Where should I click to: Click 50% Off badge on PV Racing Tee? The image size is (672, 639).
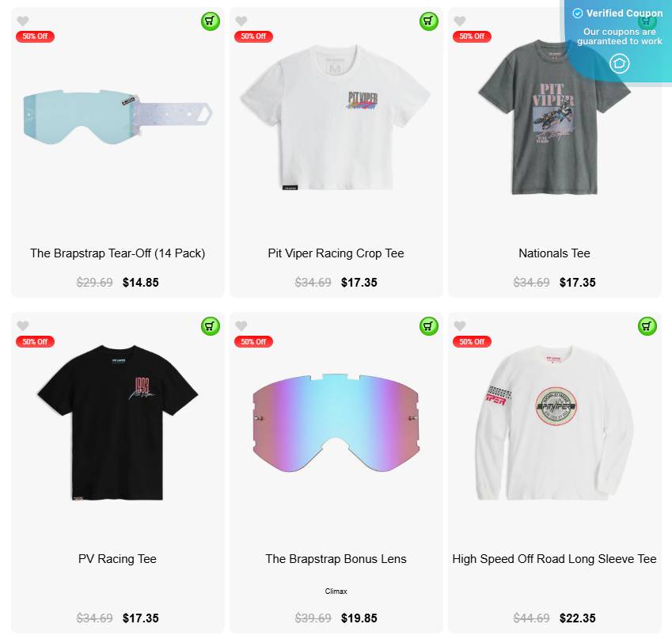35,342
